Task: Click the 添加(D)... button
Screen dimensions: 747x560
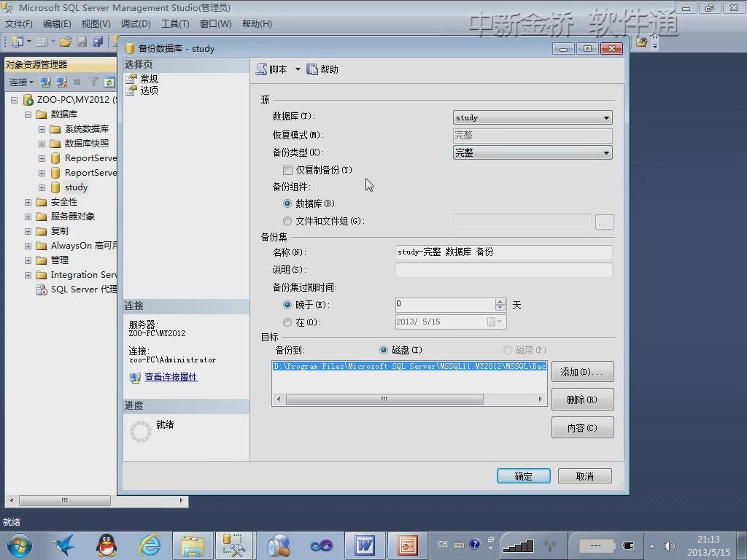Action: 582,371
